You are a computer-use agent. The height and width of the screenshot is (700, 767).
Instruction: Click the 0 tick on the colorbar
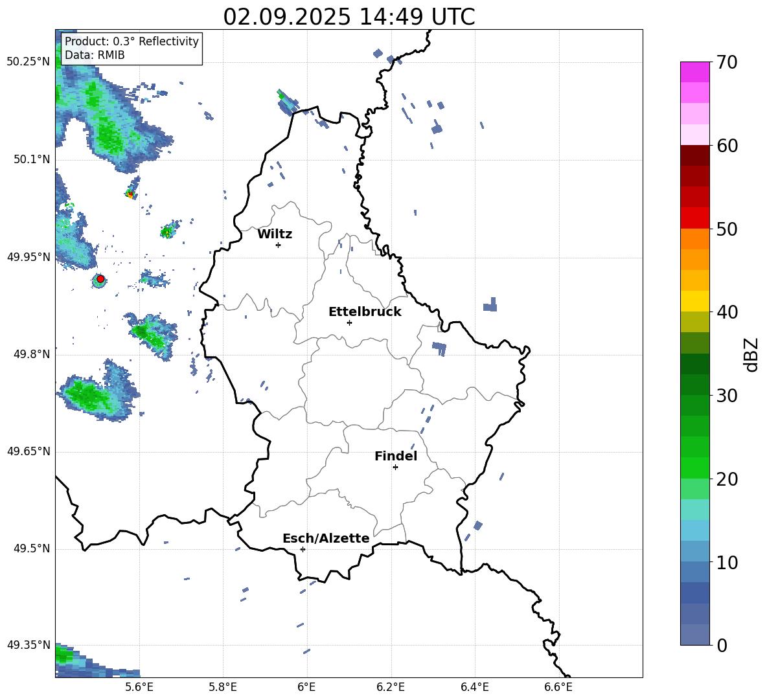click(x=722, y=645)
